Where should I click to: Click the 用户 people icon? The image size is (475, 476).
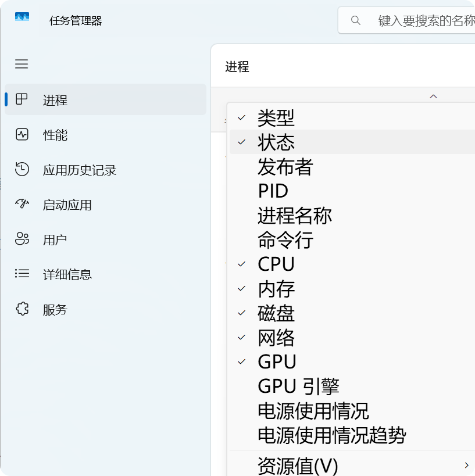coord(22,239)
